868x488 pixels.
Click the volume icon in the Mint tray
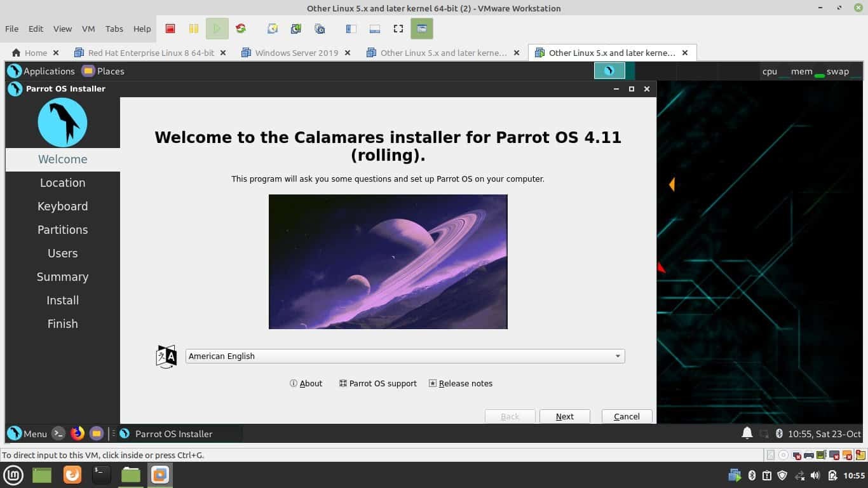point(816,475)
